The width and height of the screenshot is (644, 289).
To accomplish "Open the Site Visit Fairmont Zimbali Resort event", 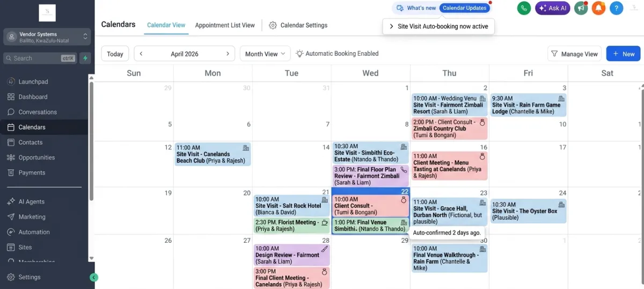I will tap(449, 105).
